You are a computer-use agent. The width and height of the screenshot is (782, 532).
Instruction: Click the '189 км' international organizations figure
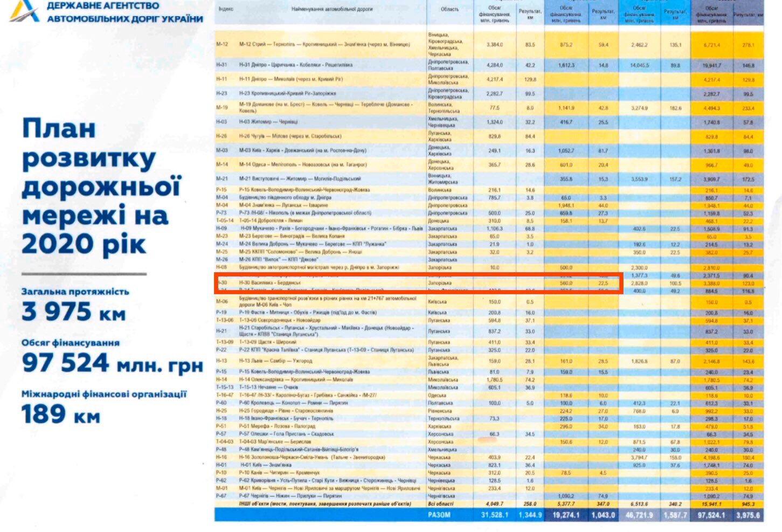tap(60, 414)
